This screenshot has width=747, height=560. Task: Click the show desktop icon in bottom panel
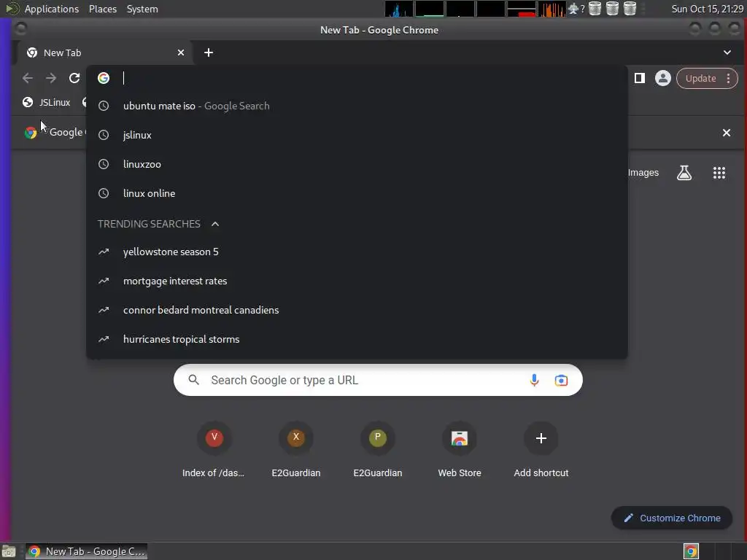pyautogui.click(x=9, y=551)
